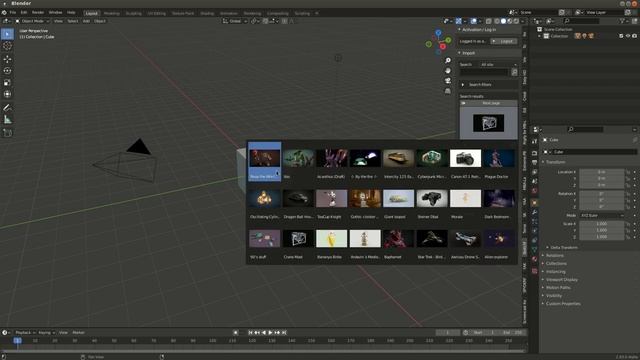Image resolution: width=640 pixels, height=360 pixels.
Task: Toggle Collection visibility eye in the outliner
Action: point(628,36)
